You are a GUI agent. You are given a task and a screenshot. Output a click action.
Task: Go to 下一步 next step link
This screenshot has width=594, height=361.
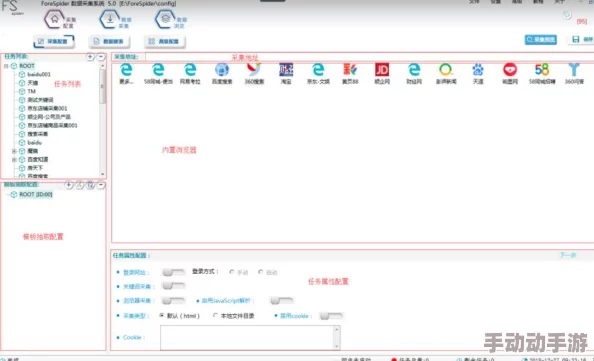tap(568, 255)
